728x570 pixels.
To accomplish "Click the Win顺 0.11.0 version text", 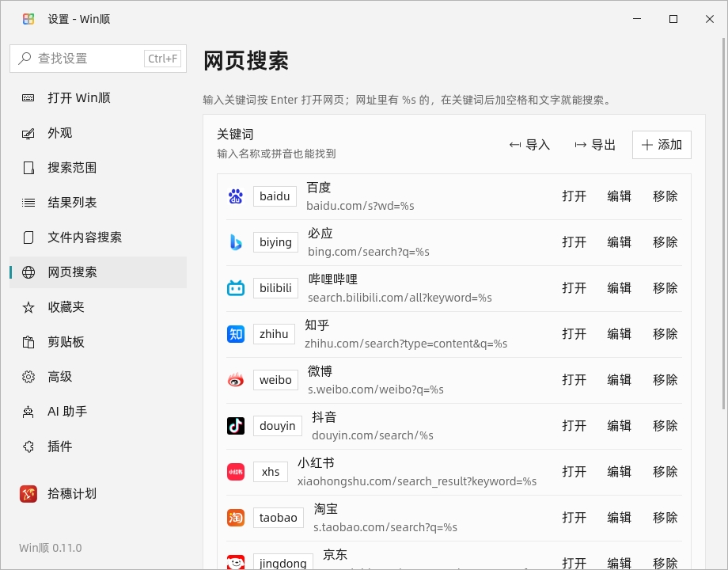I will [x=50, y=548].
